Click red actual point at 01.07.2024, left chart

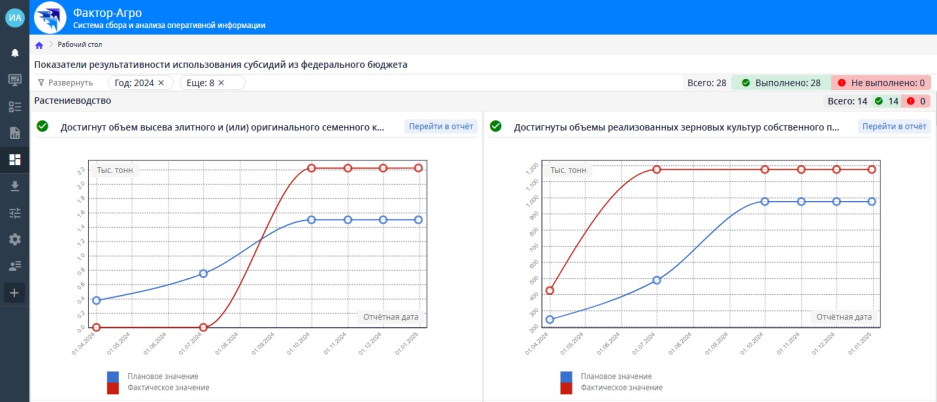[203, 327]
